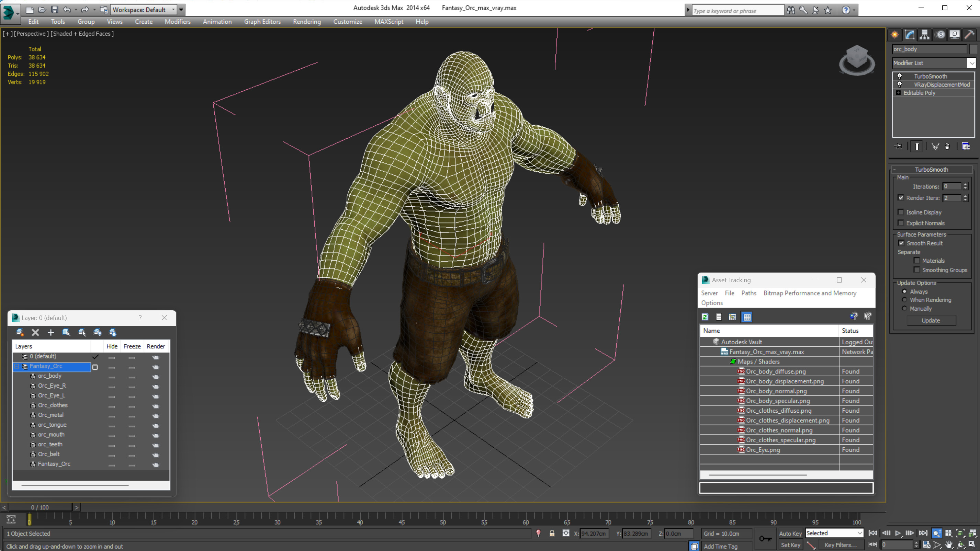Collapse the Fantasy_Orc layer tree
The height and width of the screenshot is (551, 980).
17,366
